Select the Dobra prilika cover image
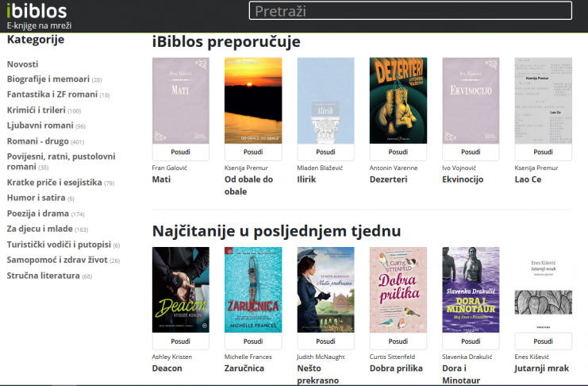 [x=398, y=290]
